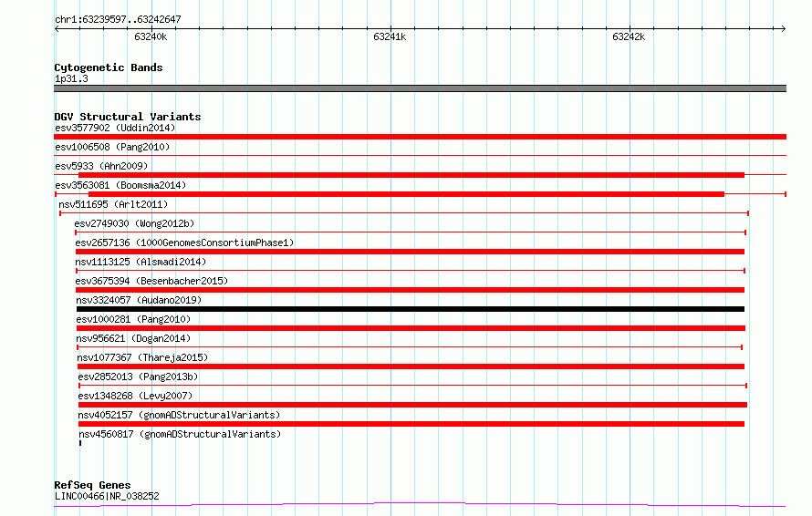Select the nsv1113125 Alsmadi2014 thin line
812x516 pixels.
411,271
